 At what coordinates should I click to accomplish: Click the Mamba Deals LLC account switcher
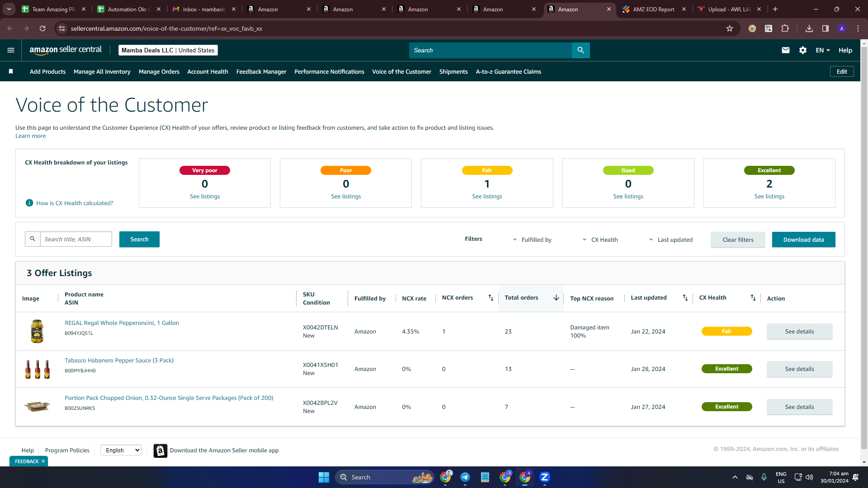coord(168,50)
